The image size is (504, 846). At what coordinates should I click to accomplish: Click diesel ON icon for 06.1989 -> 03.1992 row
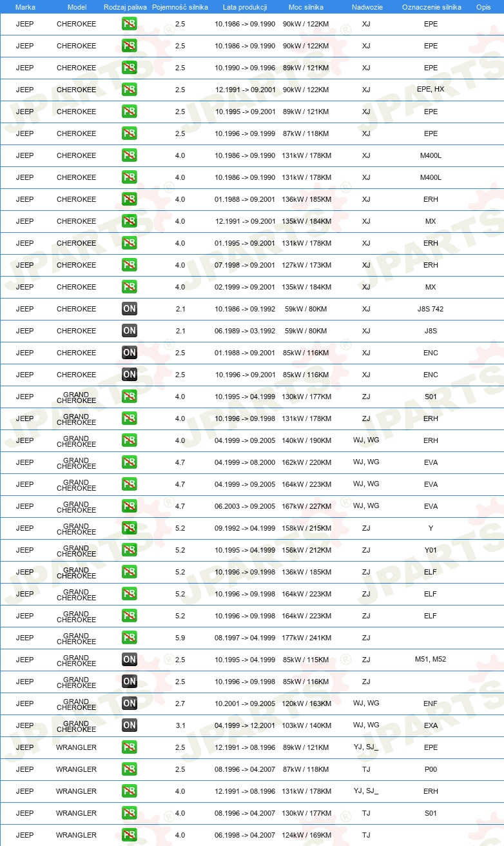point(129,331)
